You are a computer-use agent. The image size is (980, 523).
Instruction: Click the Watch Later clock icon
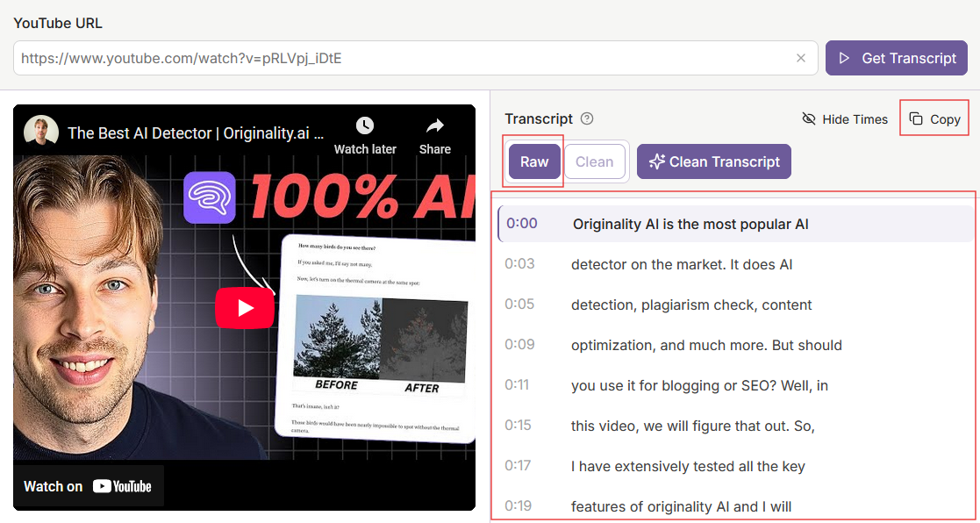point(365,125)
